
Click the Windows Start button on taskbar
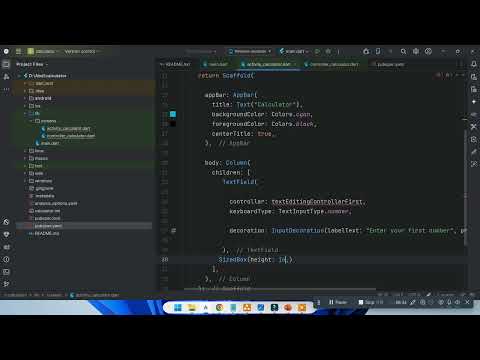(x=178, y=307)
